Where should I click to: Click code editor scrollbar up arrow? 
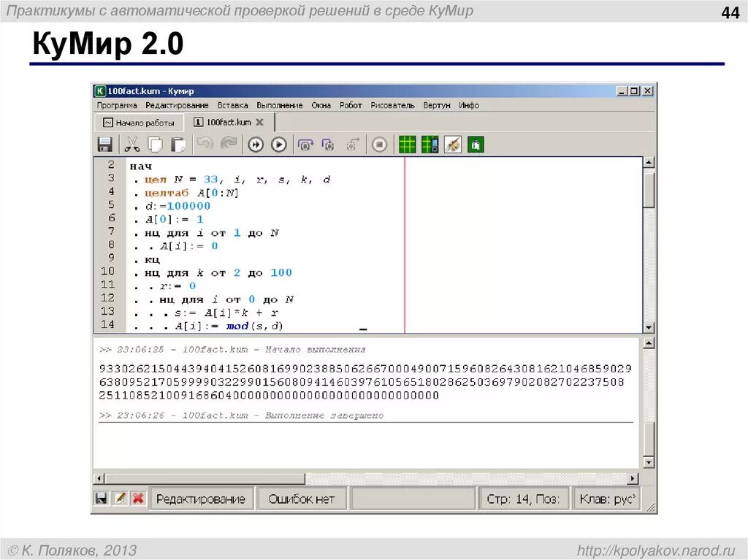[649, 162]
